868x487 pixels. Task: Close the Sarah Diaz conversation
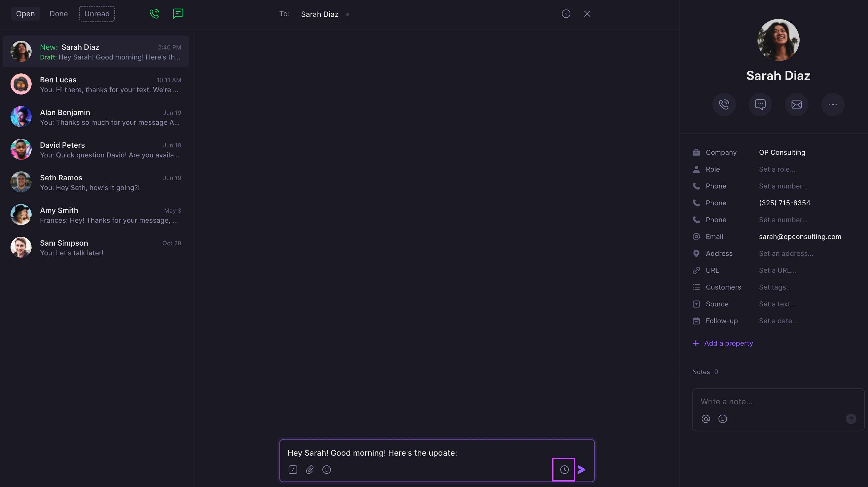(587, 13)
